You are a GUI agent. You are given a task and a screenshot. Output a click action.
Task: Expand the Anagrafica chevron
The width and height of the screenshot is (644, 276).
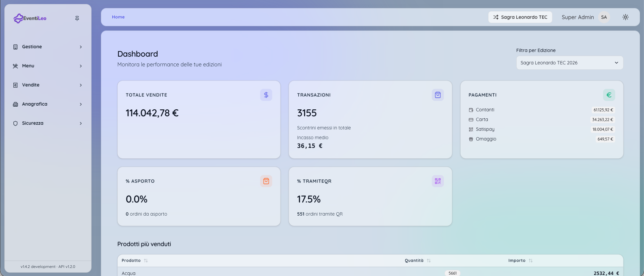tap(81, 104)
